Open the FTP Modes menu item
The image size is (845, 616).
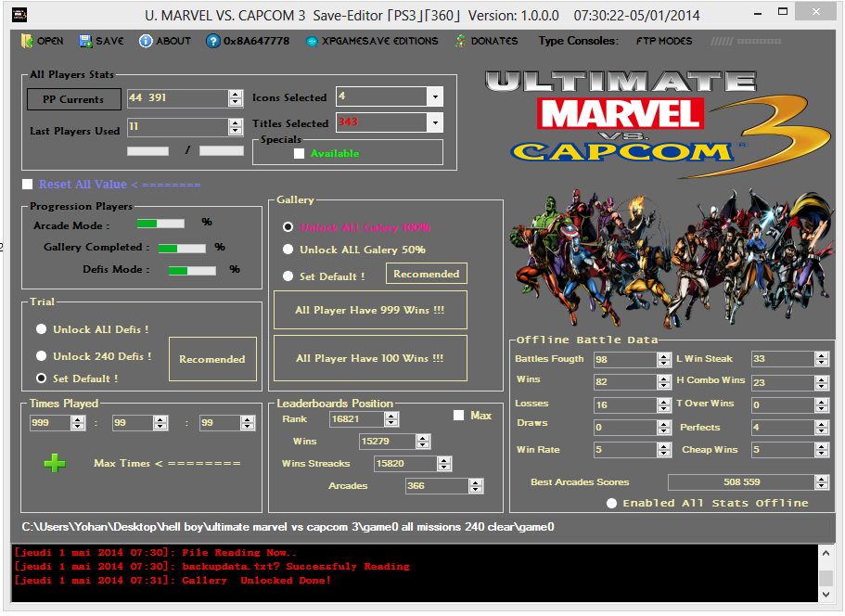[663, 41]
